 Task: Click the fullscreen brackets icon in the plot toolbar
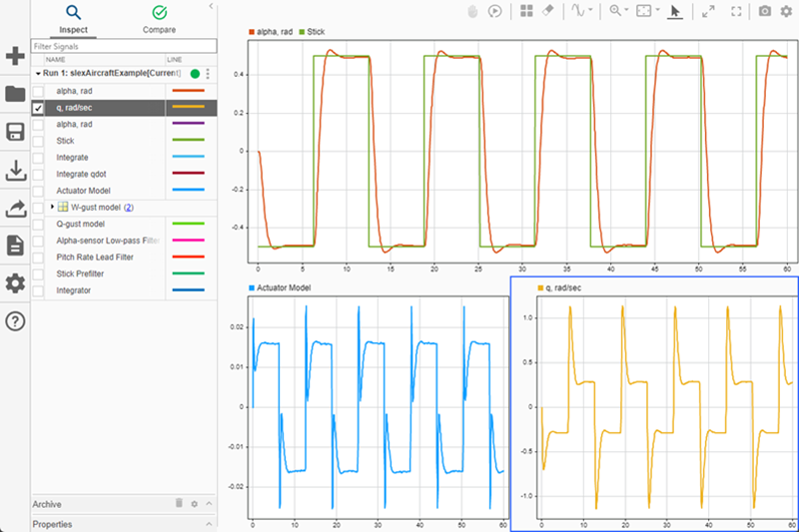[737, 11]
